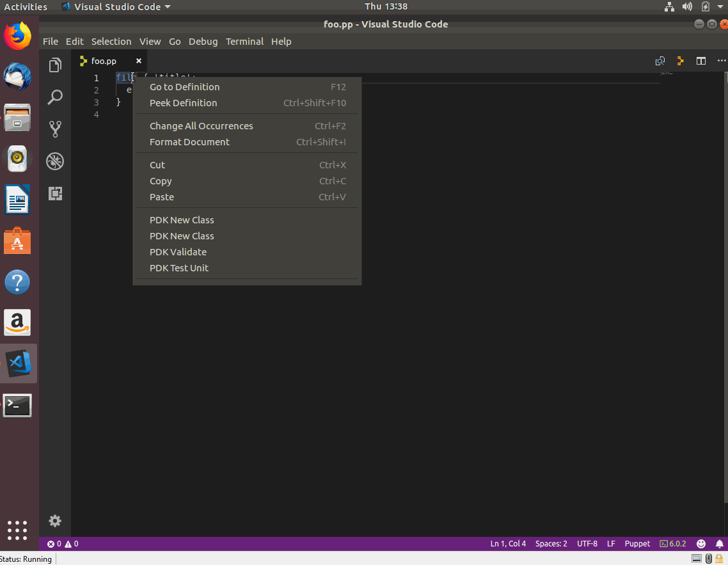728x565 pixels.
Task: Open the File menu
Action: [50, 42]
